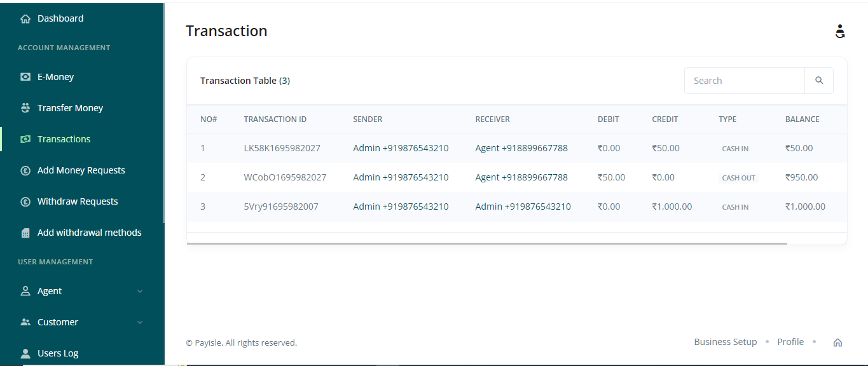
Task: Open Dashboard via the home icon
Action: point(25,18)
